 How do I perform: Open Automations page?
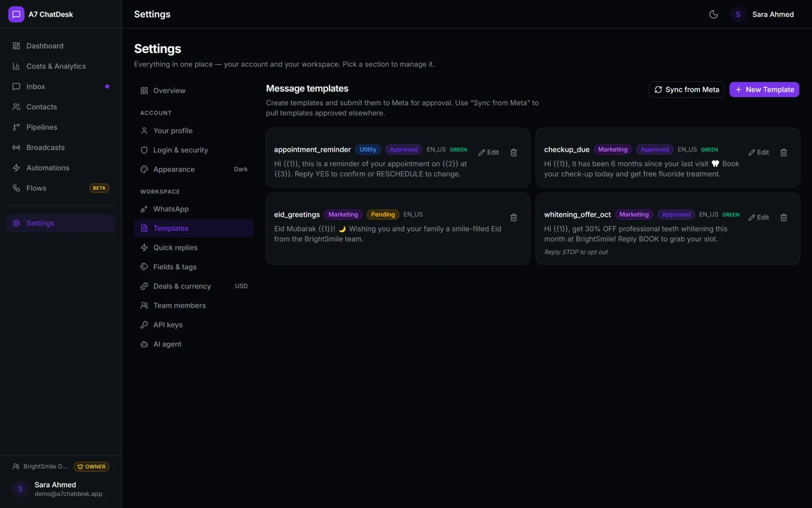[61, 168]
